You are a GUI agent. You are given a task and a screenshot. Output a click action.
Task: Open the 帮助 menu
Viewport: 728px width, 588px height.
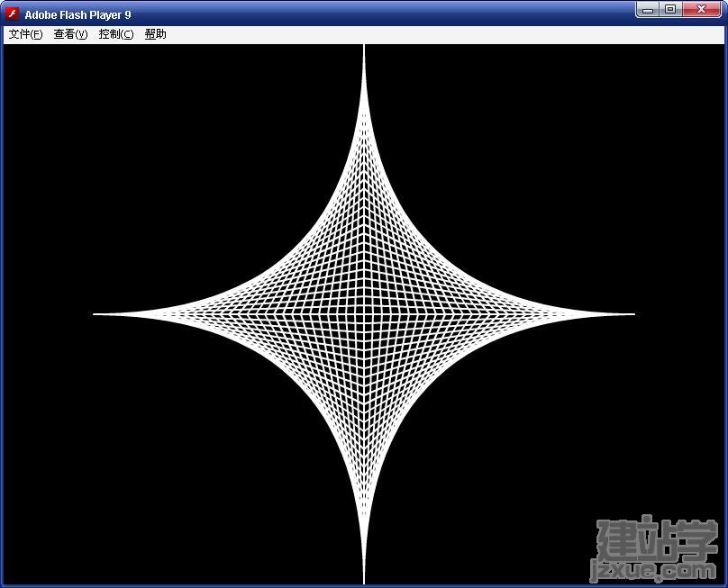click(156, 34)
